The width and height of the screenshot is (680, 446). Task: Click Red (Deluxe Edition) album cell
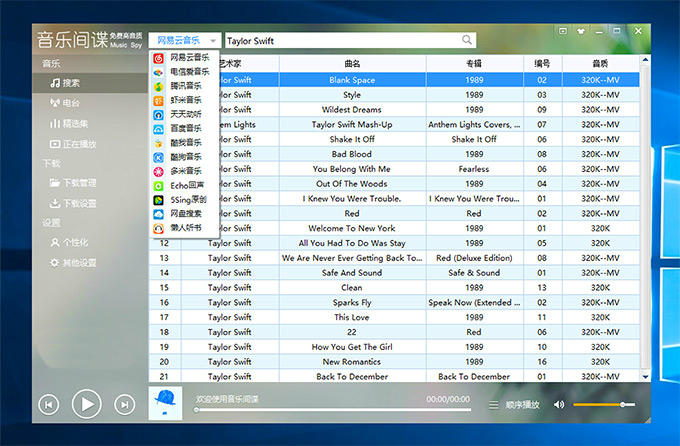tap(474, 258)
